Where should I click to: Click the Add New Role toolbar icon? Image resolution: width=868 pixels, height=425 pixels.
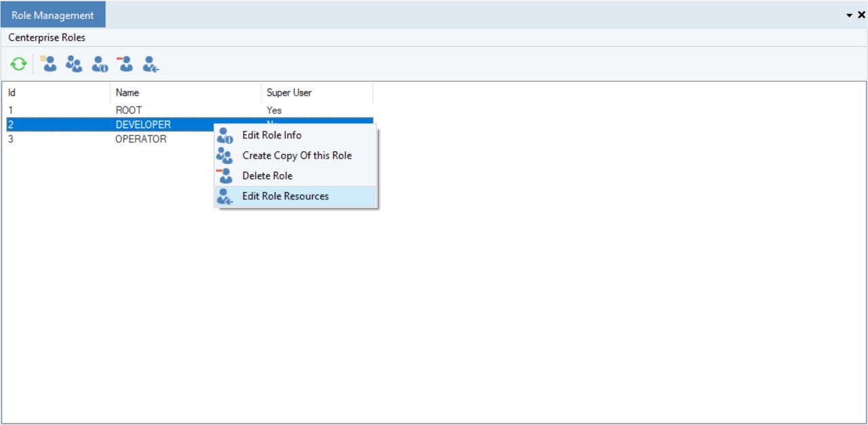[x=49, y=64]
